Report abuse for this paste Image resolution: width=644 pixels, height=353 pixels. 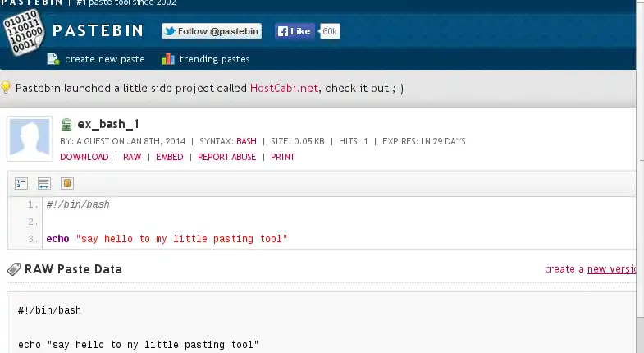tap(226, 157)
